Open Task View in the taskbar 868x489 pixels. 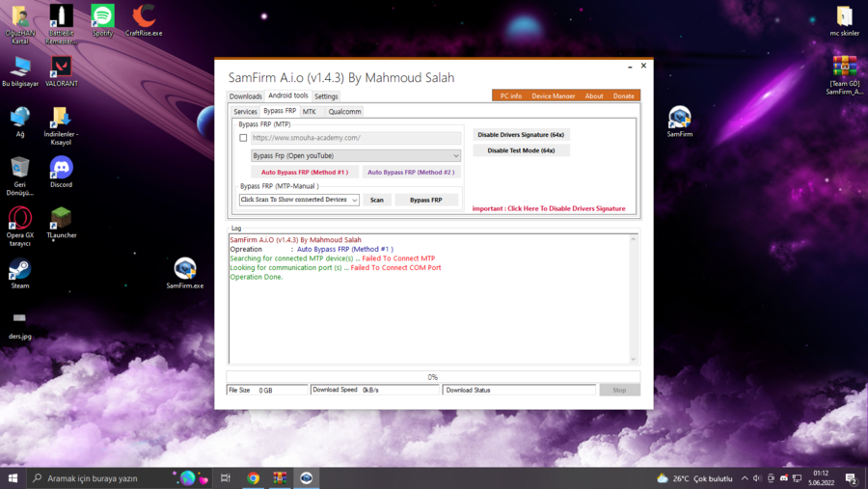coord(226,478)
